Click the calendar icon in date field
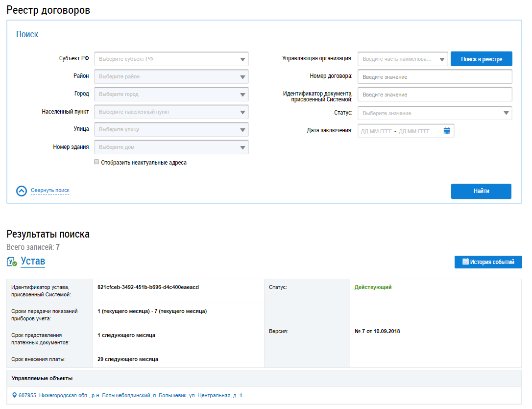The height and width of the screenshot is (409, 532). coord(447,131)
